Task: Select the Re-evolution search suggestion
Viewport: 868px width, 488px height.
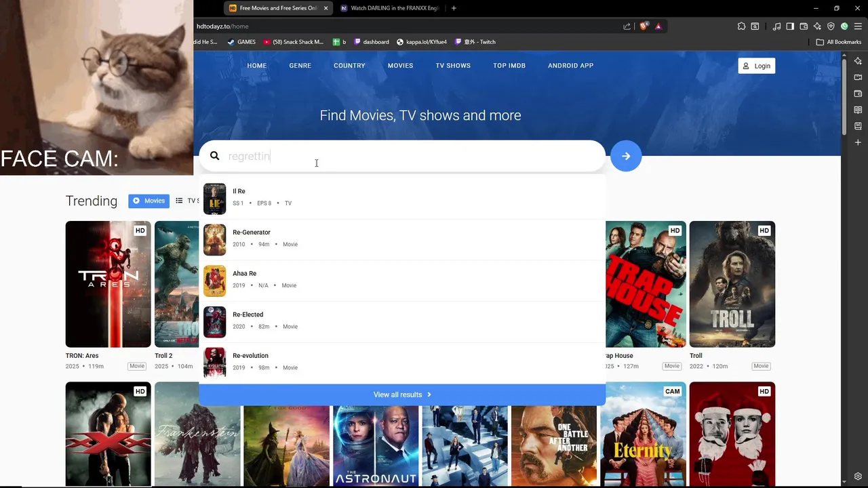Action: (402, 363)
